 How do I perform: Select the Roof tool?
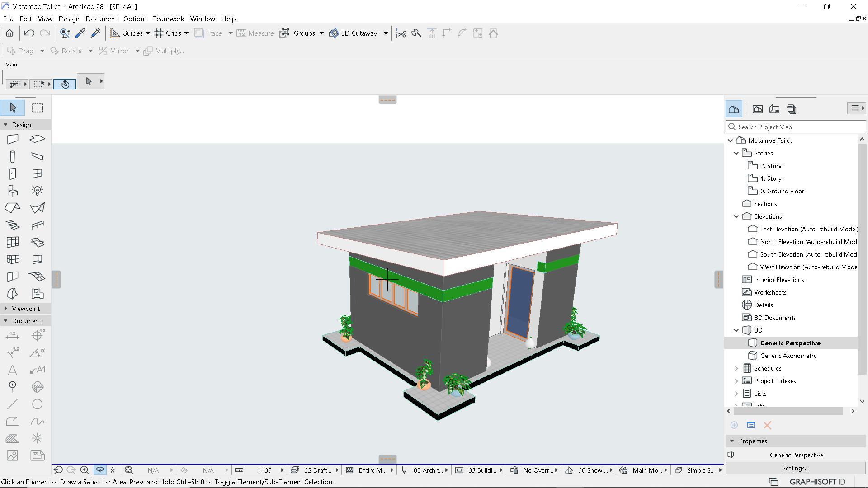point(13,208)
